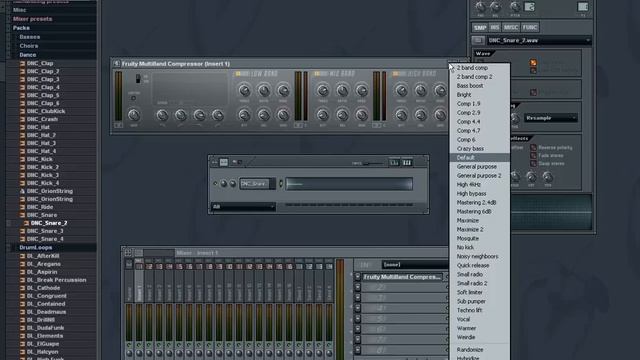Switch to the FUNC tab in channel settings
This screenshot has height=360, width=640.
pos(530,27)
